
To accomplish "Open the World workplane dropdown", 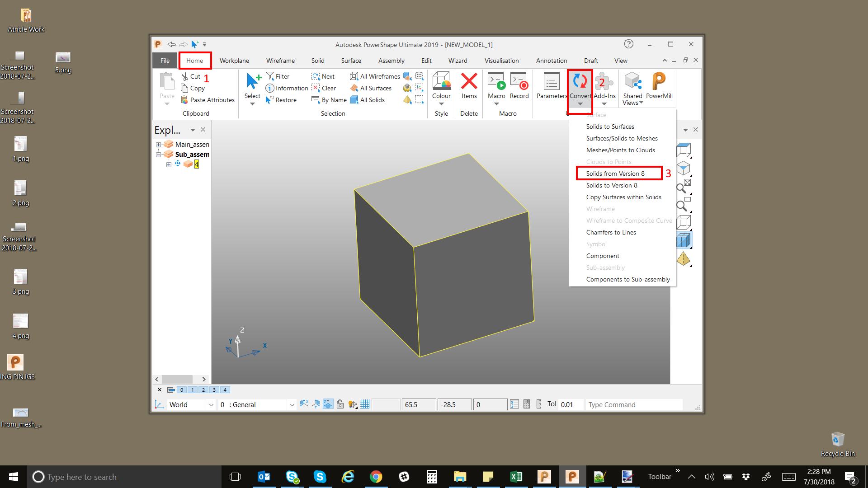I will point(211,405).
